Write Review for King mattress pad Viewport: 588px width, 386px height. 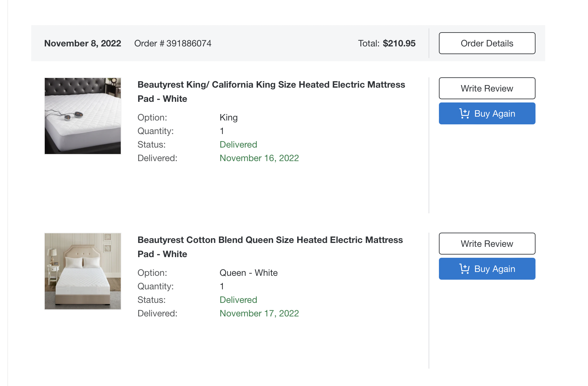[x=487, y=88]
